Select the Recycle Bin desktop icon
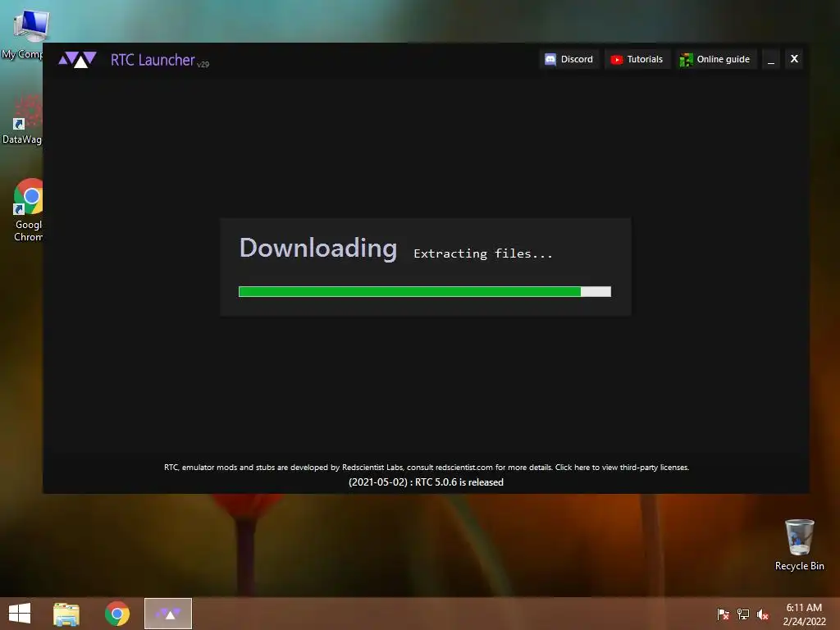 tap(799, 545)
